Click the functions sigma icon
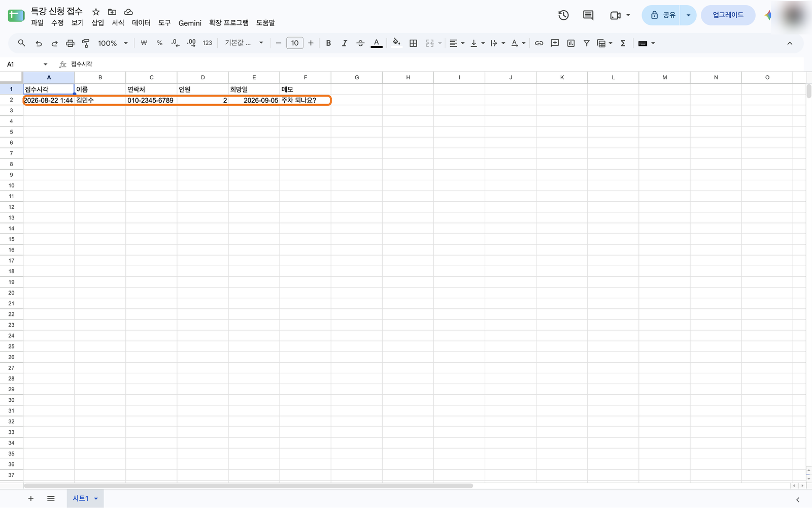The height and width of the screenshot is (508, 812). [623, 43]
